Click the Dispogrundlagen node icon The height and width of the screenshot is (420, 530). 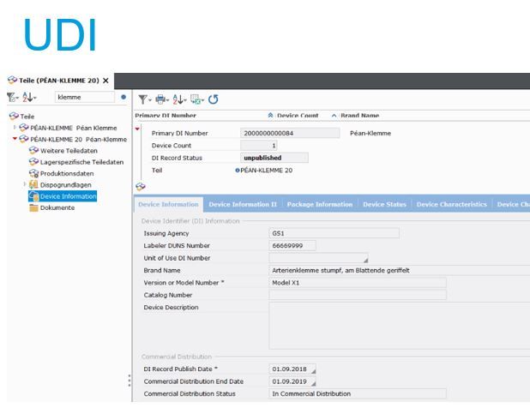(33, 184)
